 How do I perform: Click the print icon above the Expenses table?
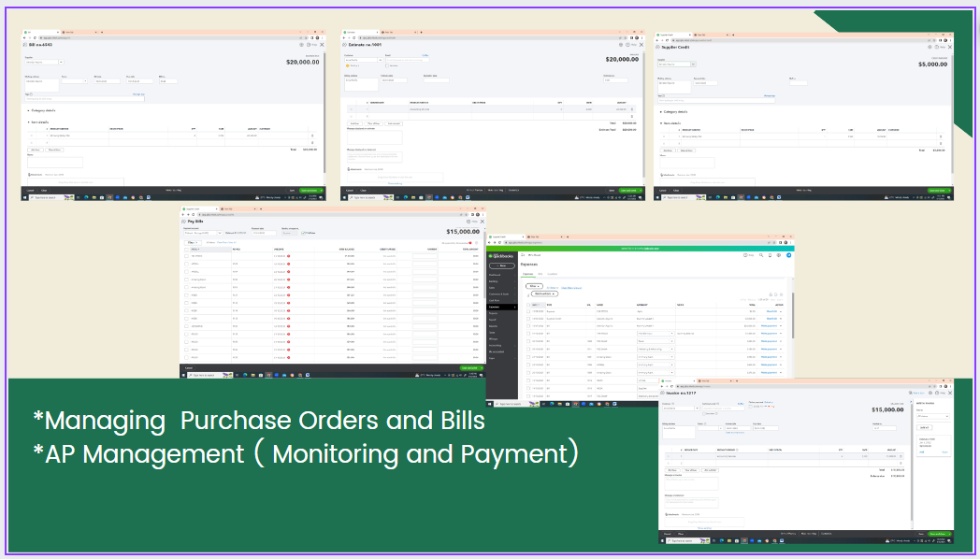point(771,294)
